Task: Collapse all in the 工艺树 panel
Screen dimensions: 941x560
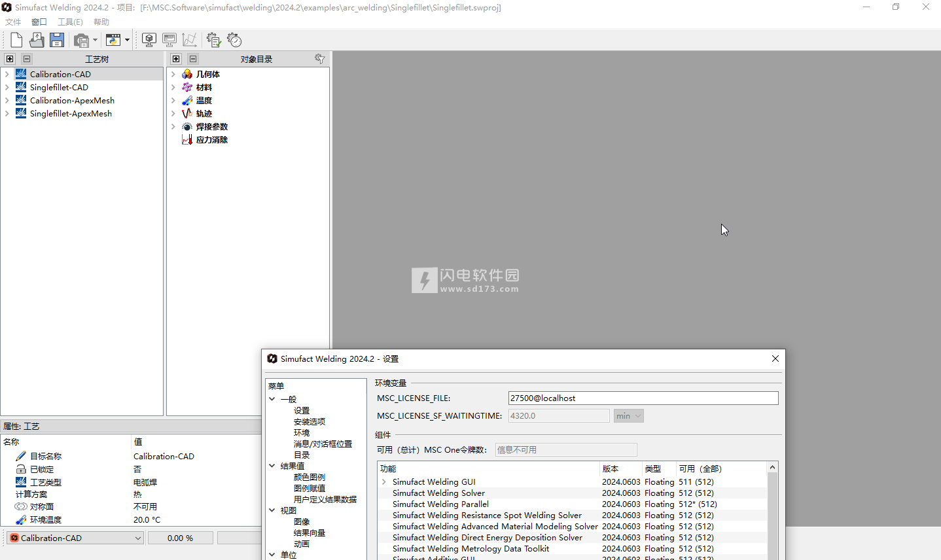Action: pyautogui.click(x=27, y=59)
